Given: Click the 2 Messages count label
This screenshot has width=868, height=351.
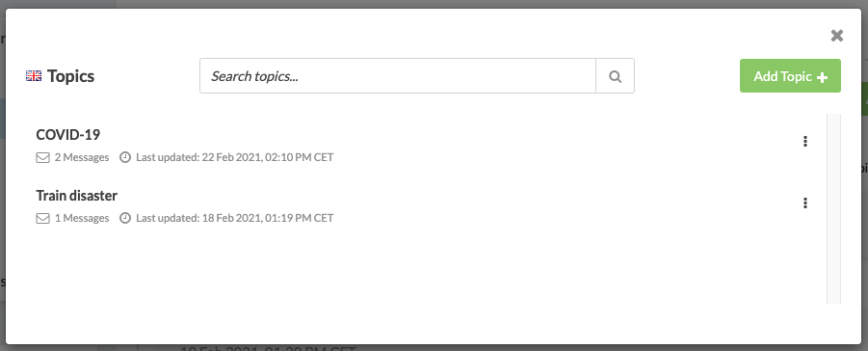Looking at the screenshot, I should (x=82, y=157).
